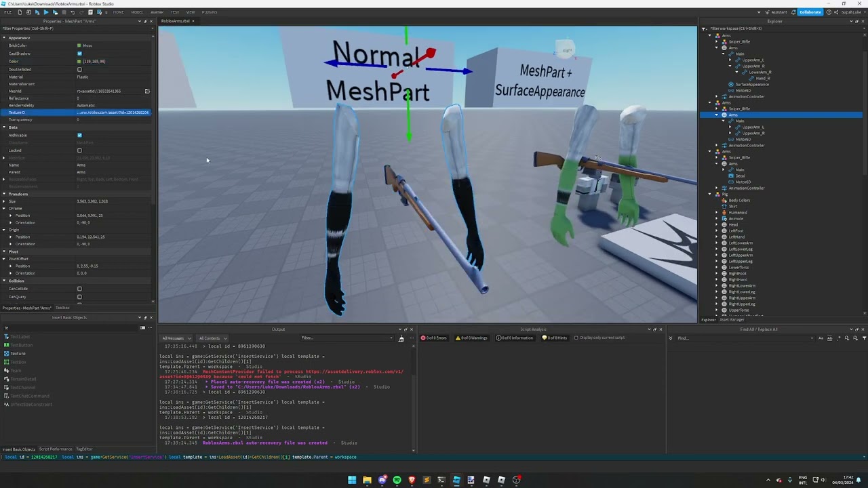Switch to the Asset Manager tab
Viewport: 868px width, 488px height.
[731, 320]
